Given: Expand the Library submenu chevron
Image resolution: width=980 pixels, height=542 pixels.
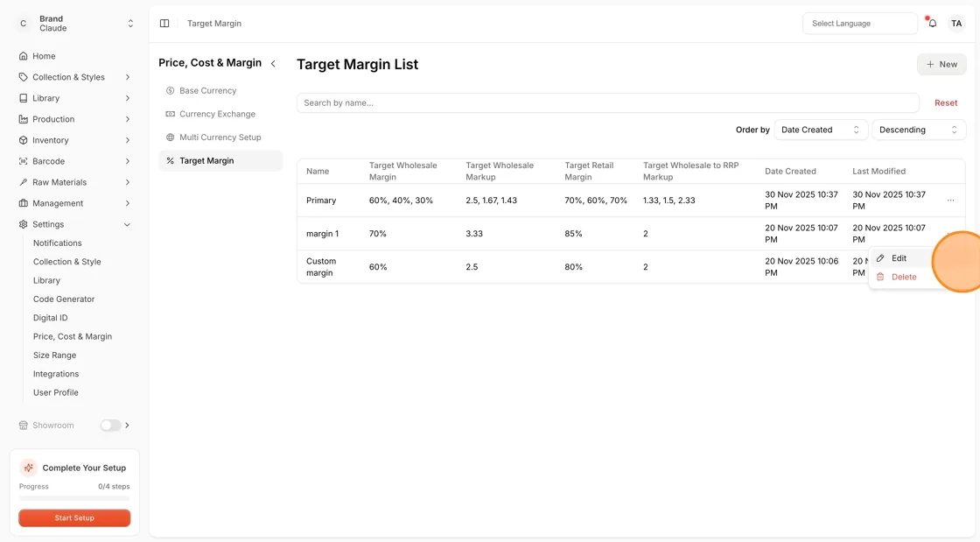Looking at the screenshot, I should pos(128,98).
